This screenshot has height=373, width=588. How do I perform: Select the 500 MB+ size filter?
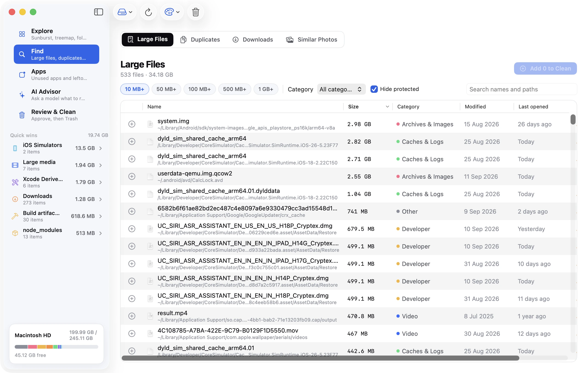(x=235, y=89)
